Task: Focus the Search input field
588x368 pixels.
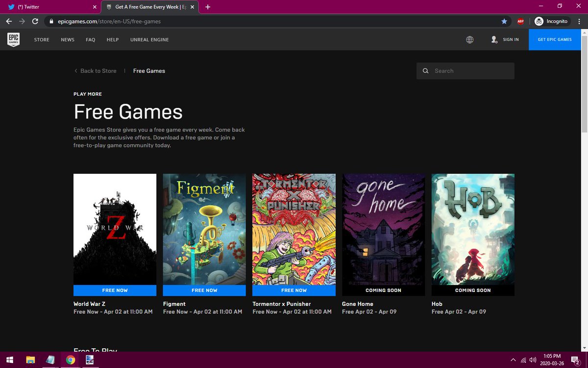Action: tap(465, 71)
